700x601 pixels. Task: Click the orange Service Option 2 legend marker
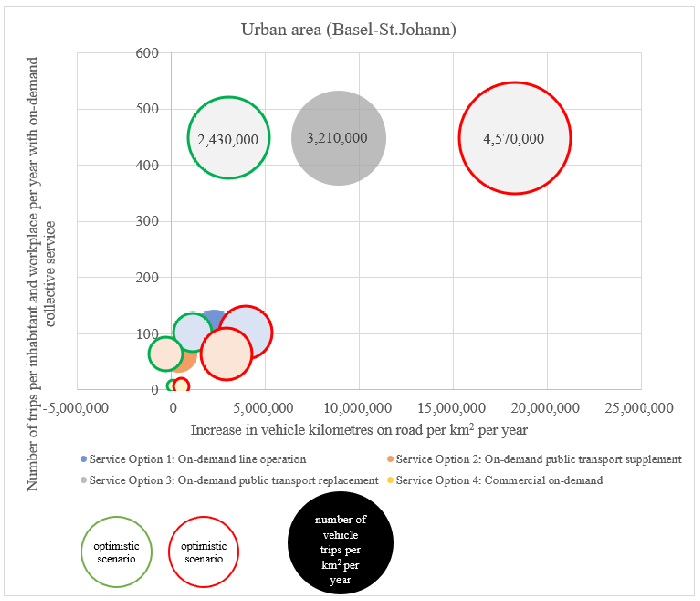pos(390,459)
